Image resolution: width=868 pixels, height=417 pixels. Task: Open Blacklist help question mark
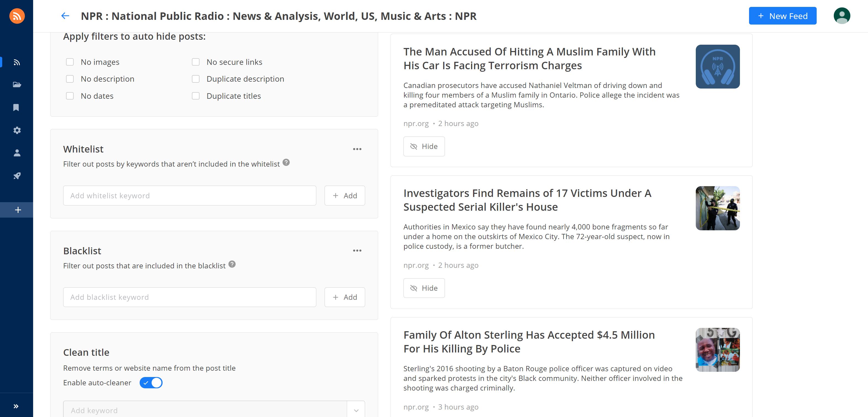[x=232, y=264]
